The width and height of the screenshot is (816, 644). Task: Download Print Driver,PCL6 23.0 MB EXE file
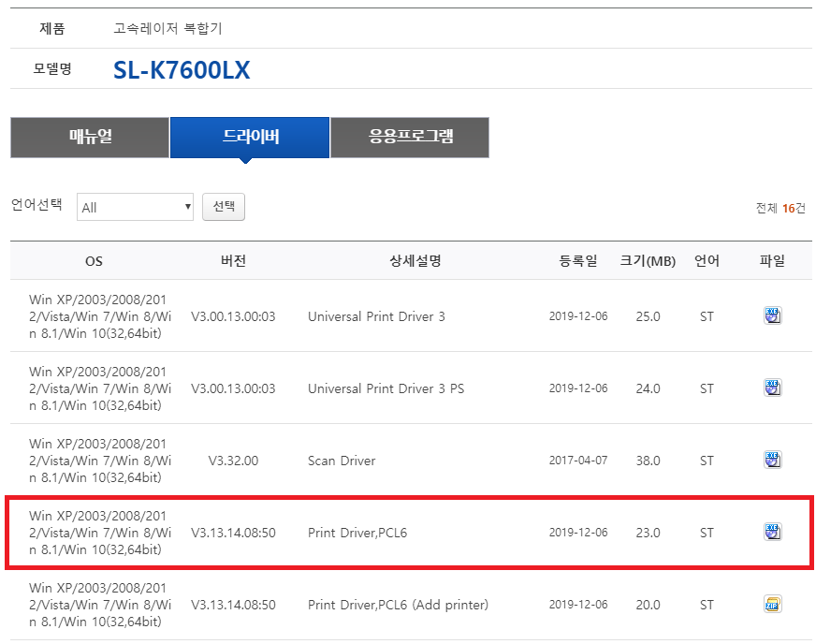[772, 532]
